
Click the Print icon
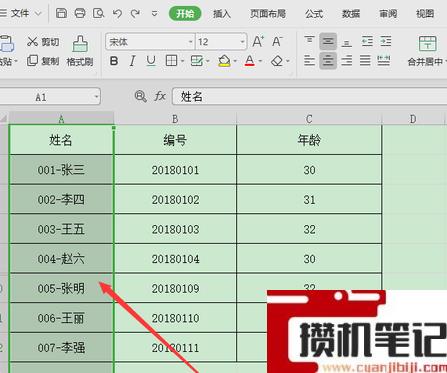(x=80, y=13)
